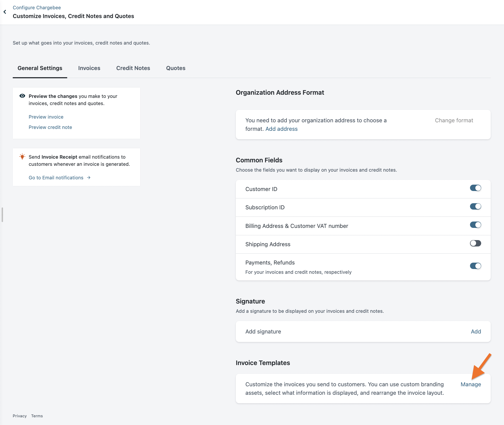Click the back arrow chevron icon
The image size is (504, 425).
tap(5, 12)
